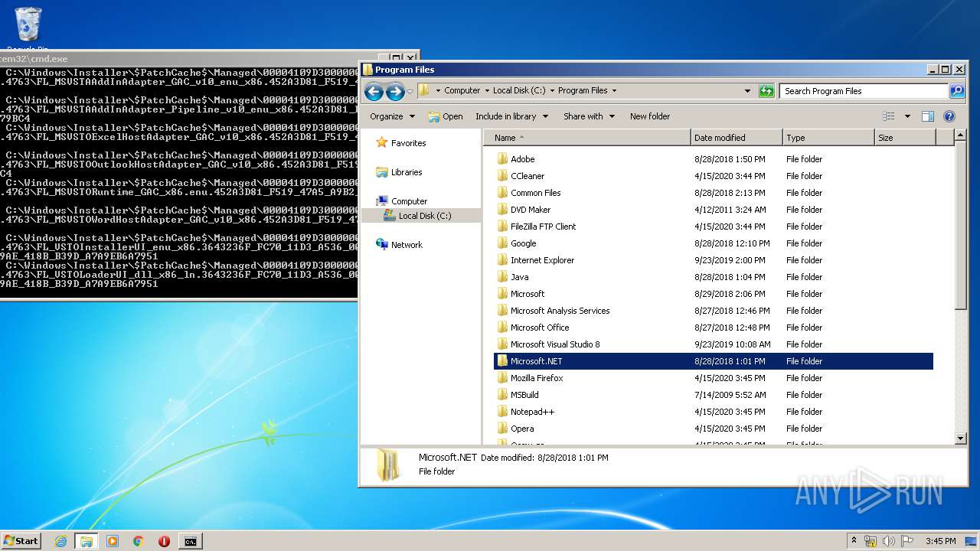The width and height of the screenshot is (980, 551).
Task: Click the volume speaker tray icon
Action: coord(889,541)
